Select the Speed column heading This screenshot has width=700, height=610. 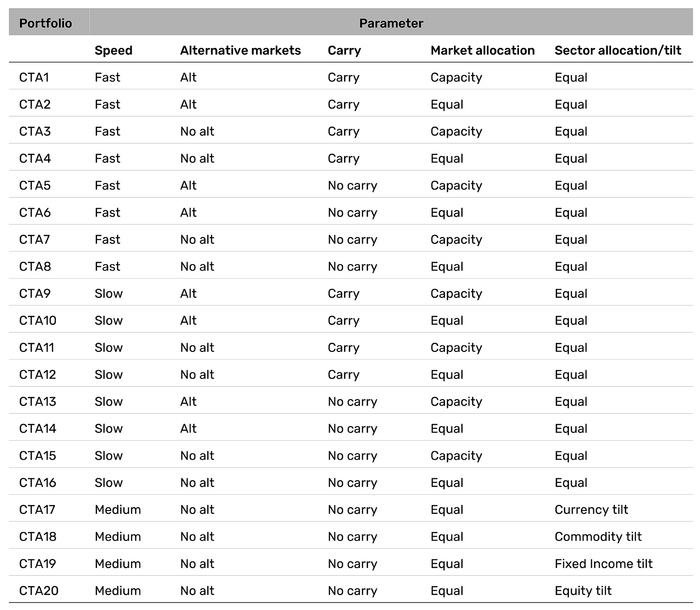tap(113, 50)
